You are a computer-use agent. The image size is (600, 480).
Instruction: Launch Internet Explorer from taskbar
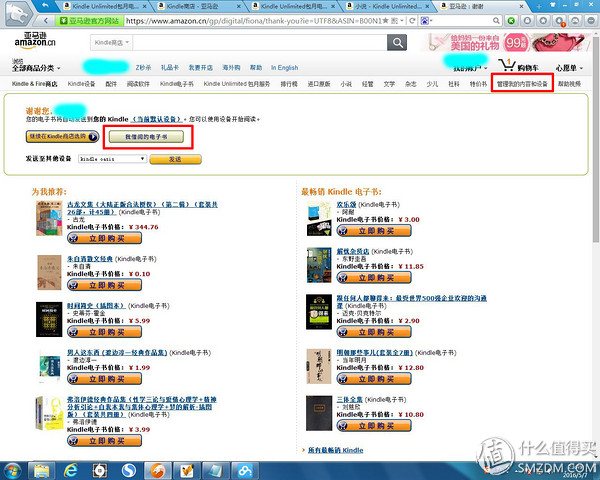pyautogui.click(x=70, y=471)
